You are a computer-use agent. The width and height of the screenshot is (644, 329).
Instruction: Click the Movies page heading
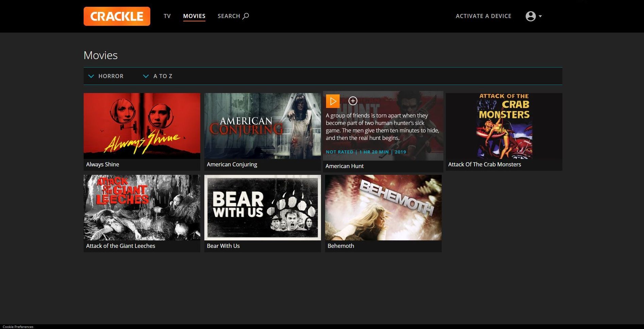(101, 55)
